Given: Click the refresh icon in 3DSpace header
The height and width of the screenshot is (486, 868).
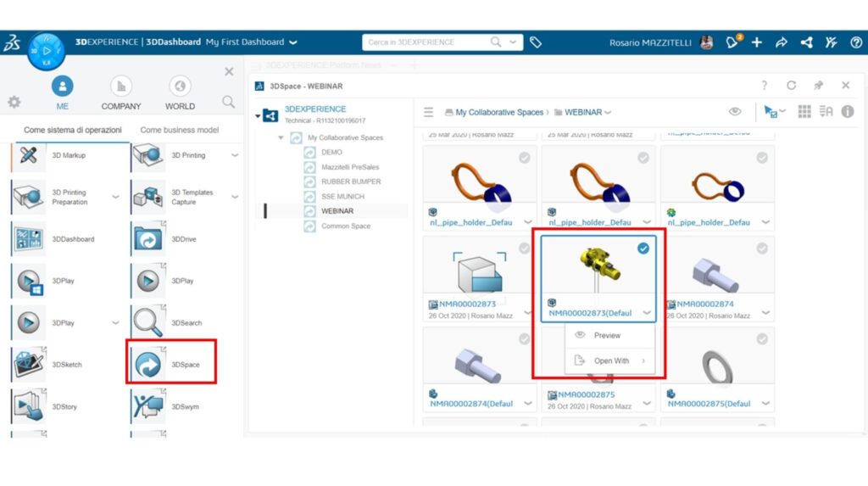Looking at the screenshot, I should [x=791, y=86].
